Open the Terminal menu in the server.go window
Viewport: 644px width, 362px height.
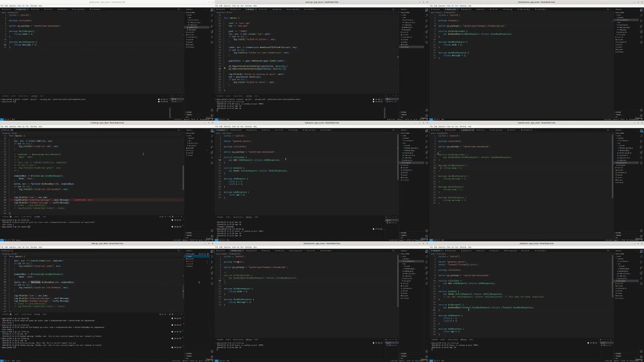click(x=248, y=6)
